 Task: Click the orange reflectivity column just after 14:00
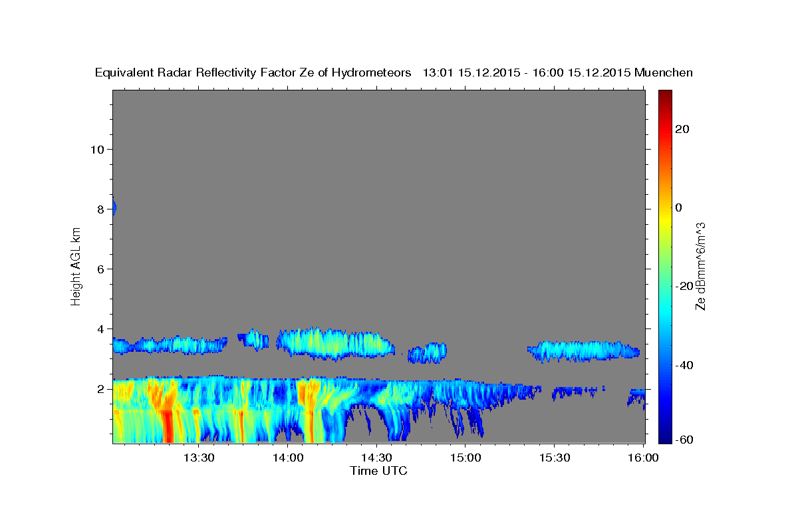[309, 410]
